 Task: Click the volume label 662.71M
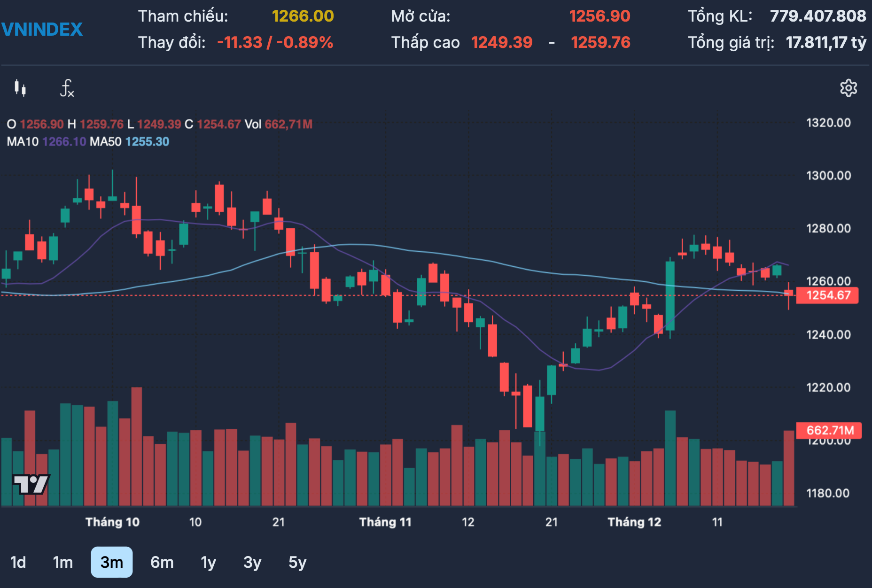pos(830,430)
